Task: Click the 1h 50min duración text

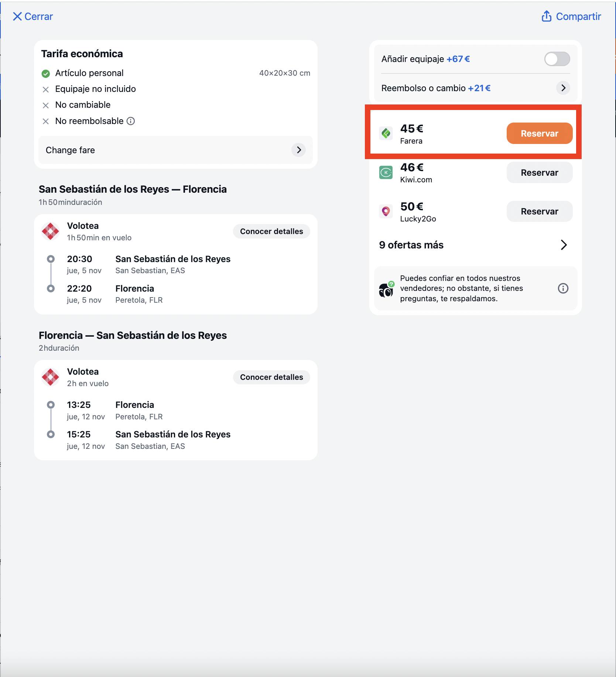Action: [70, 202]
